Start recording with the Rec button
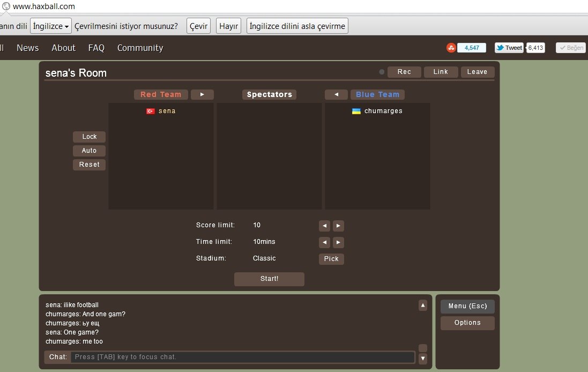The image size is (588, 372). (404, 72)
